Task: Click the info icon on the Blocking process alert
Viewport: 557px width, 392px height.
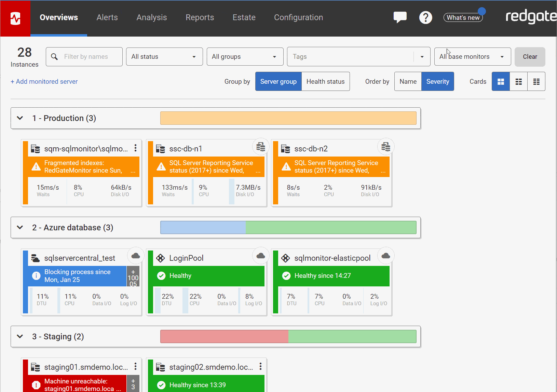Action: pos(36,276)
